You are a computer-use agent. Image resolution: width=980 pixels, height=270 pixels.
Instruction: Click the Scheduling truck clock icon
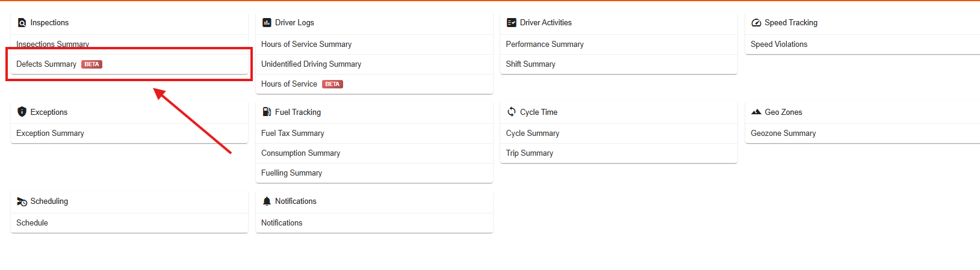[22, 201]
